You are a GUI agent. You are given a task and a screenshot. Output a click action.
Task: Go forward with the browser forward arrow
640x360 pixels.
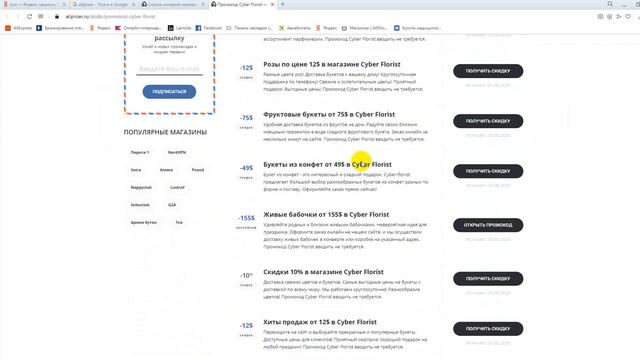18,16
